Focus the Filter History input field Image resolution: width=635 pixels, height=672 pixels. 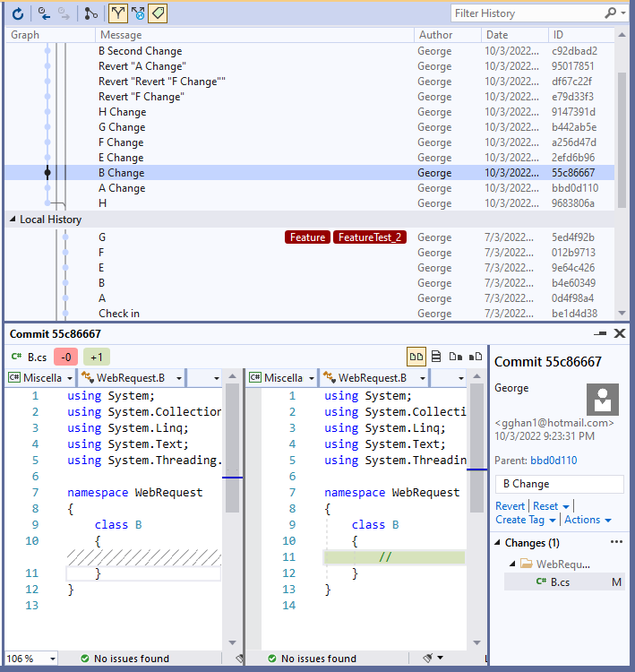click(527, 13)
